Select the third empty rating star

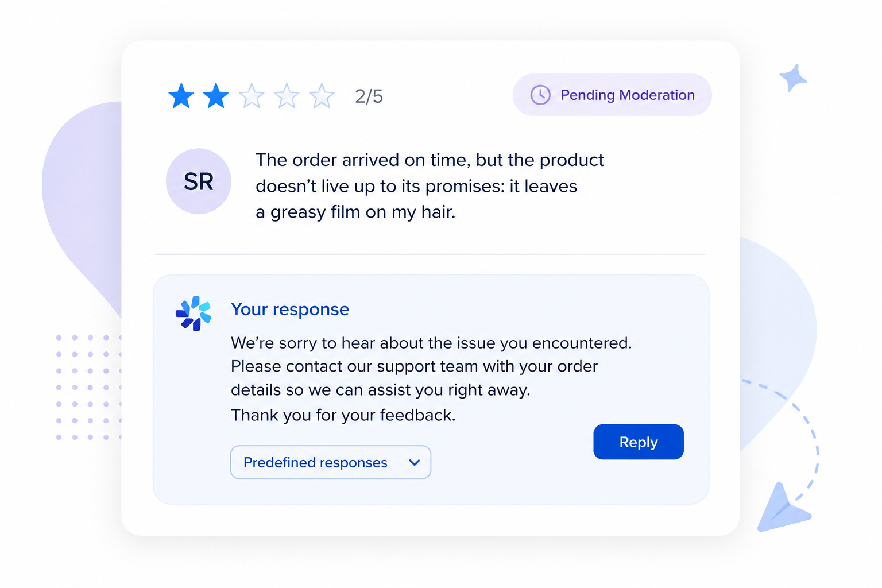click(252, 96)
